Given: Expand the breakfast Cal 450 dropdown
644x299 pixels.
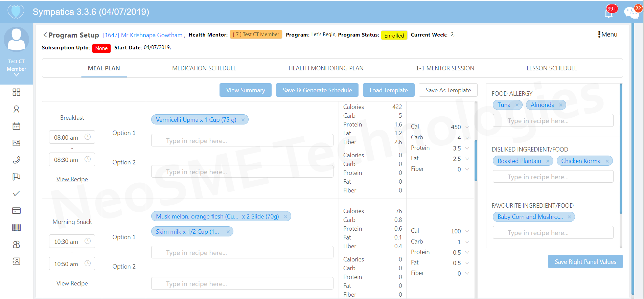Looking at the screenshot, I should (467, 127).
